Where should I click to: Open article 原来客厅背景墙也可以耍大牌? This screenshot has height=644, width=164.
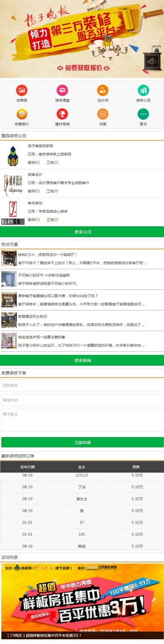point(58,296)
